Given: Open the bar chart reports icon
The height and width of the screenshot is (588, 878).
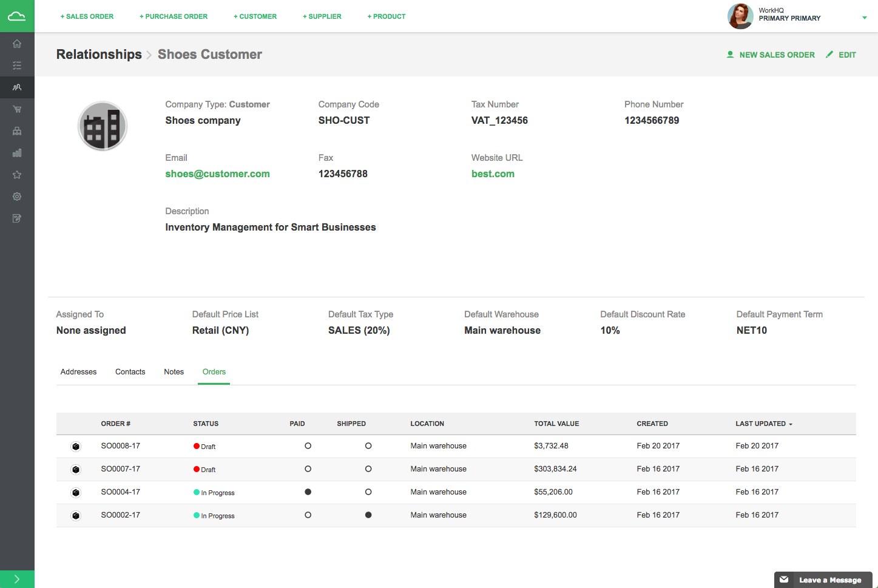Looking at the screenshot, I should tap(17, 153).
